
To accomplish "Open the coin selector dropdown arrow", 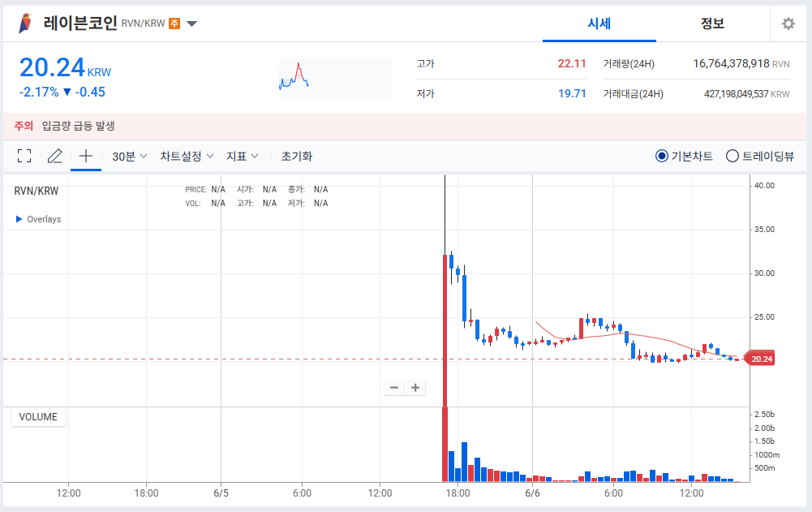I will click(x=191, y=24).
